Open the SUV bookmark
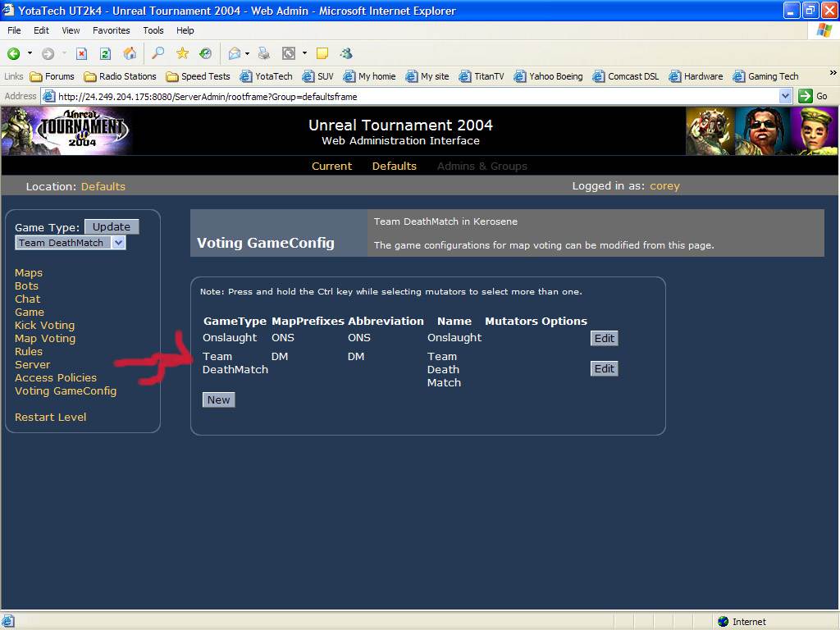840x630 pixels. coord(317,76)
